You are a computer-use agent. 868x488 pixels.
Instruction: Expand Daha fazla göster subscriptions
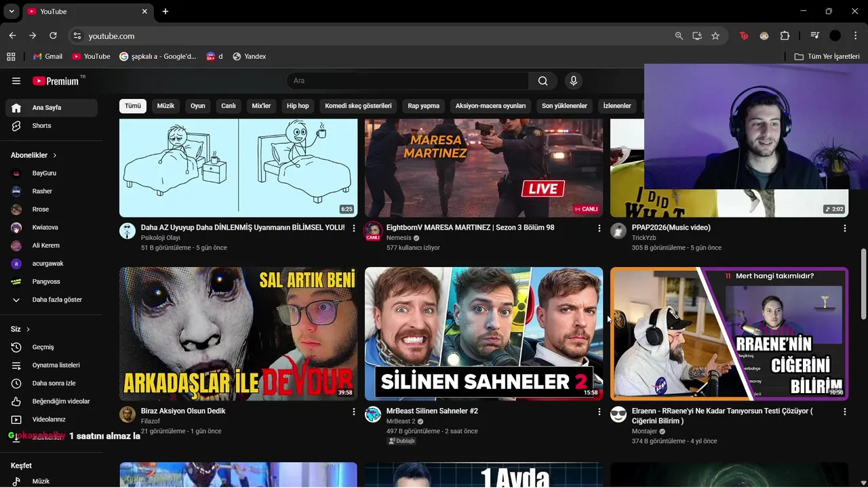click(x=52, y=300)
